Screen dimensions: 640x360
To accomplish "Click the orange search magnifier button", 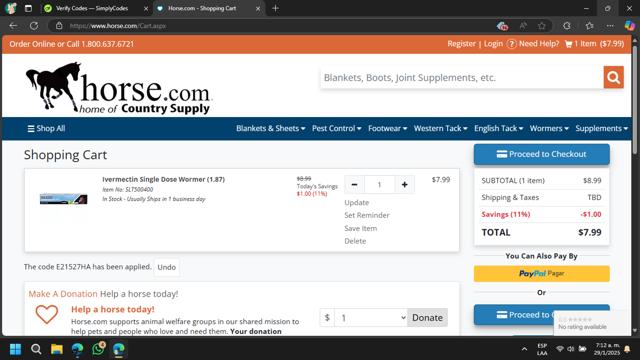I will [613, 77].
